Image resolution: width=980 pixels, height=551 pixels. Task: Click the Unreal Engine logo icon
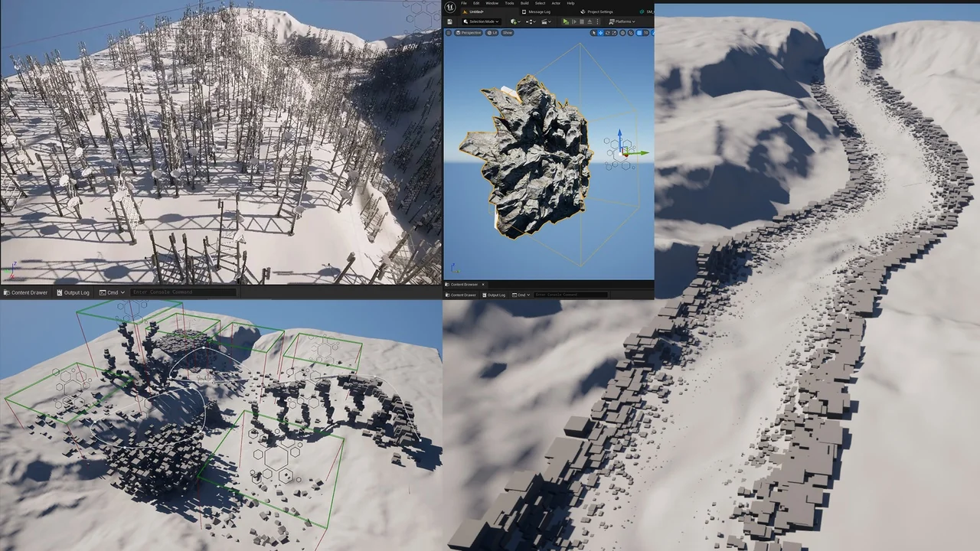pyautogui.click(x=450, y=7)
